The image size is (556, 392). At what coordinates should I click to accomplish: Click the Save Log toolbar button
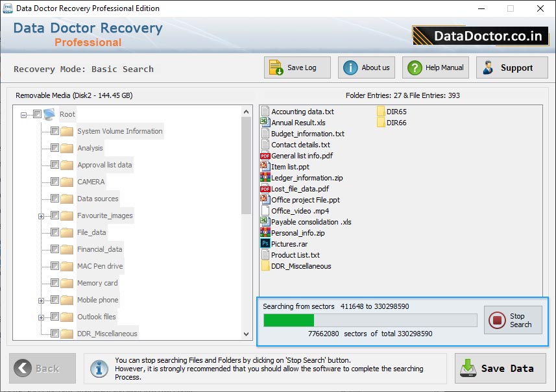point(297,67)
